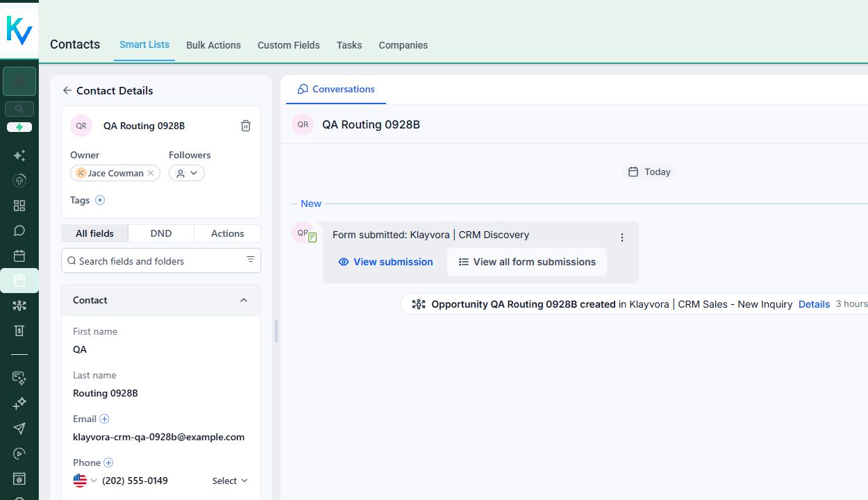Screen dimensions: 868x500
Task: Open the opportunities pipeline sidebar icon
Action: pos(19,306)
